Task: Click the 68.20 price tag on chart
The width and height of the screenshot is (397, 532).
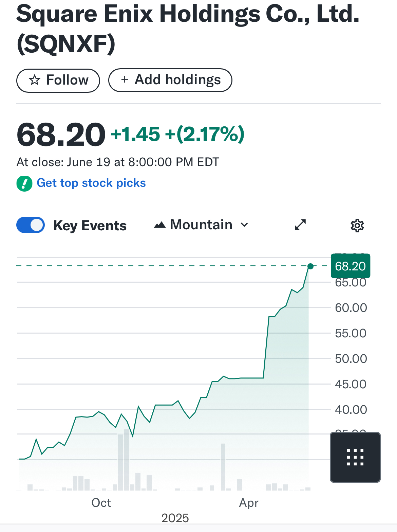Action: coord(351,266)
